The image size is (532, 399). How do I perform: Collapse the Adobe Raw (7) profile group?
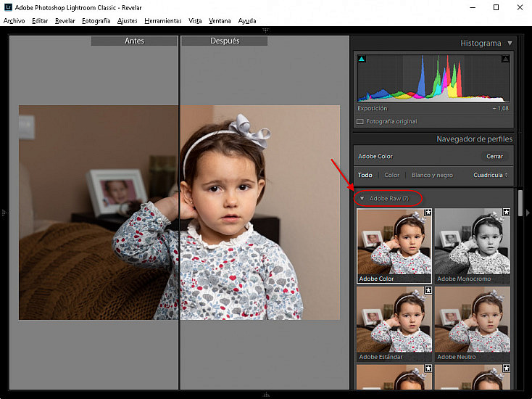coord(362,198)
